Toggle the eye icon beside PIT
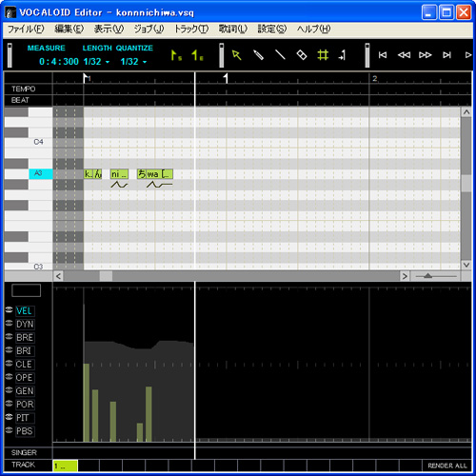Viewport: 476px width, 476px height. (10, 416)
